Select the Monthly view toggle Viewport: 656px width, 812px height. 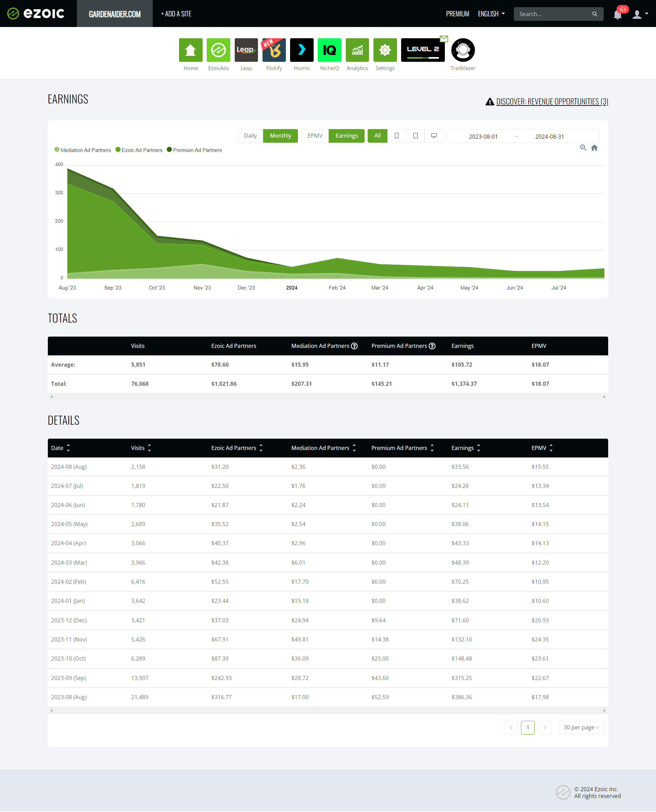click(x=281, y=136)
